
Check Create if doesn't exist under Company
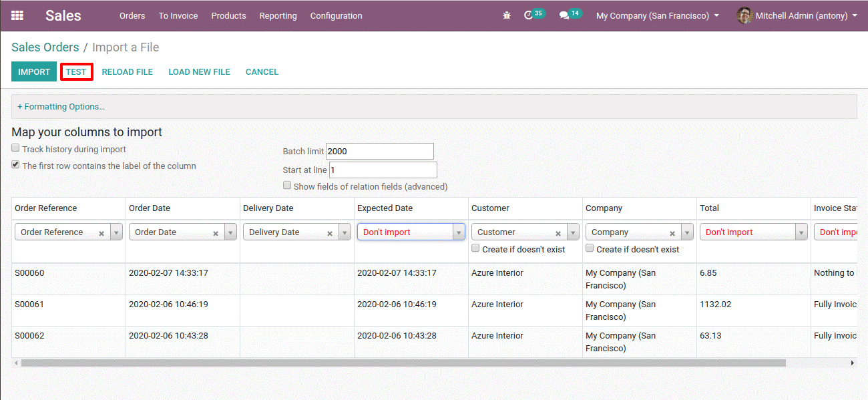590,248
